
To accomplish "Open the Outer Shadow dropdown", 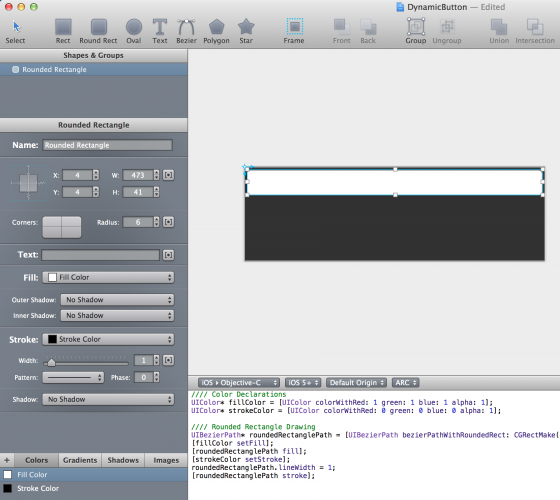I will [117, 300].
